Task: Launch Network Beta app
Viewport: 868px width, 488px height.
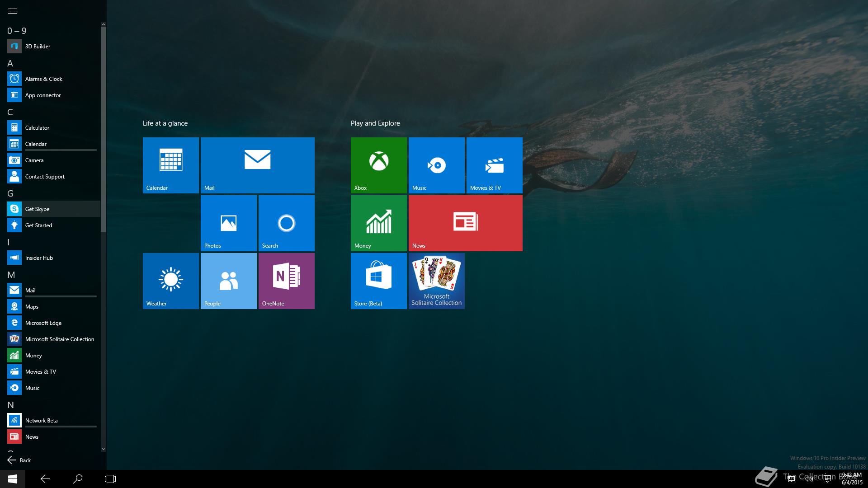Action: click(53, 420)
